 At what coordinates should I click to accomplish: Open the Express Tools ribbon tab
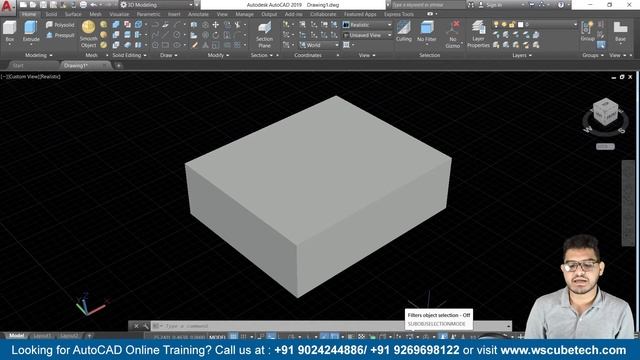pos(399,14)
